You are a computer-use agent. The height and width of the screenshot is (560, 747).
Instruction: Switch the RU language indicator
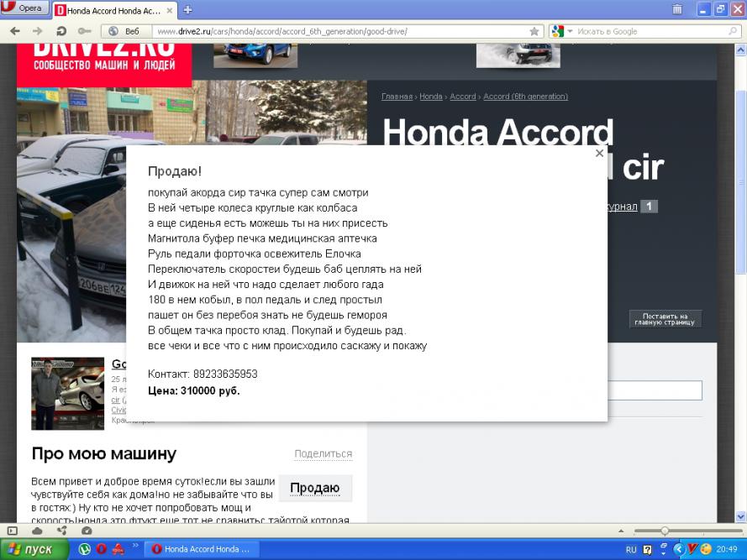631,550
